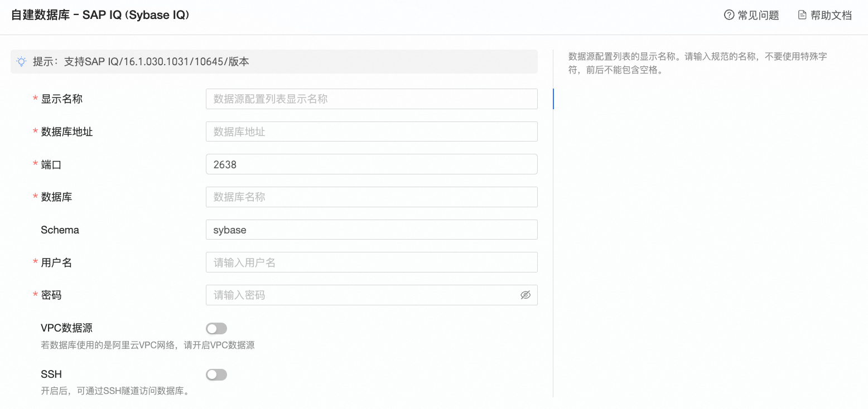
Task: Click the Schema field with sybase
Action: (372, 230)
